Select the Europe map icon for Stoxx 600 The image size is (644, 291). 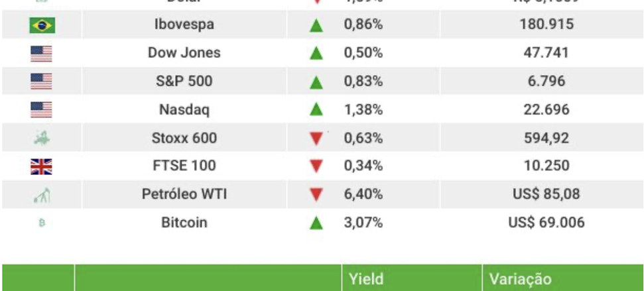point(41,139)
